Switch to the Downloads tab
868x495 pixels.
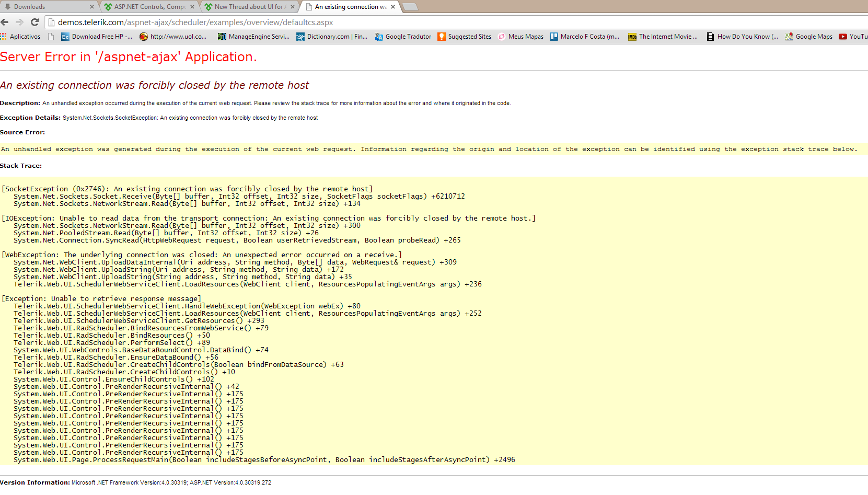pyautogui.click(x=47, y=7)
